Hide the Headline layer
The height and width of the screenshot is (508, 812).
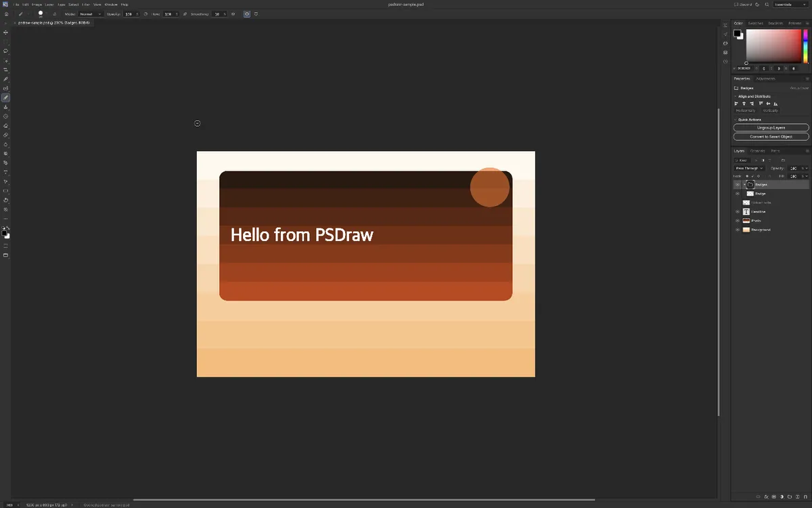pos(738,211)
